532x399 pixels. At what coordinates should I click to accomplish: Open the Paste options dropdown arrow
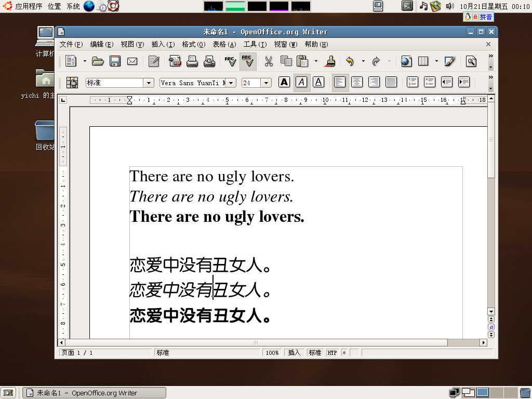[x=316, y=61]
